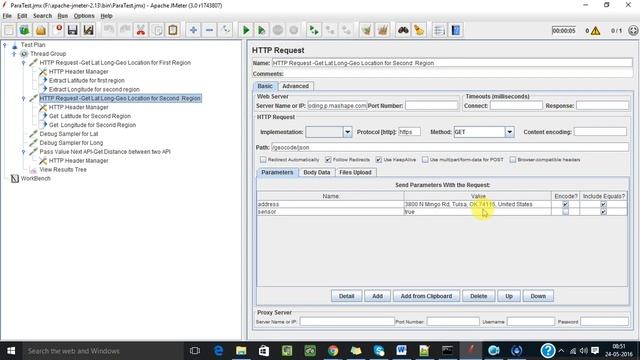Click the Save floppy disk icon

point(73,30)
